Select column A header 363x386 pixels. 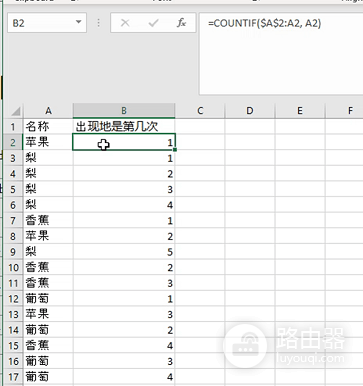point(48,111)
